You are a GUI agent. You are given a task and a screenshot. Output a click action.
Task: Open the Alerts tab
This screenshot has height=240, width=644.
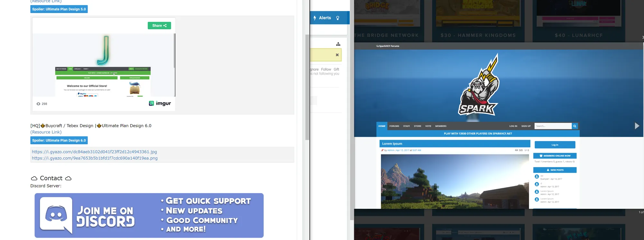pyautogui.click(x=325, y=18)
